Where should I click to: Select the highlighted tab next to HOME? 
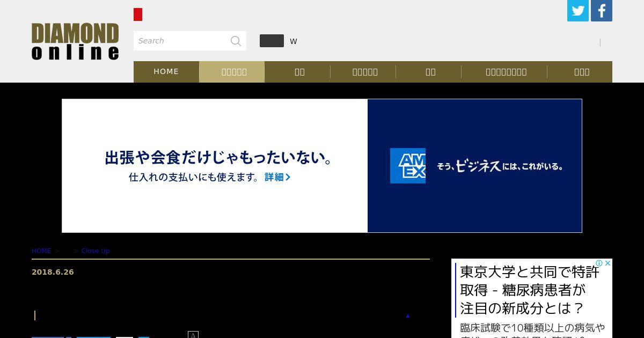click(x=232, y=71)
